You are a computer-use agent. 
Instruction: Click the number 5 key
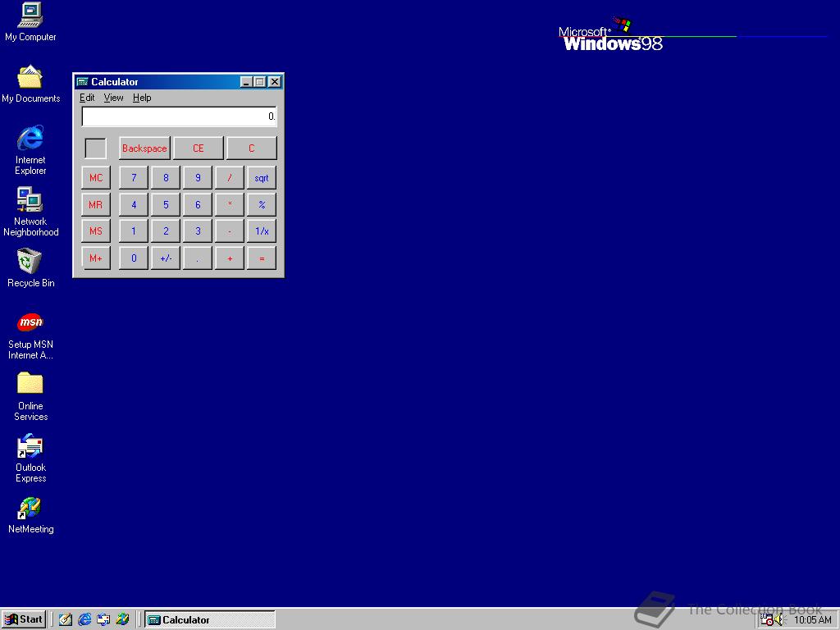(x=166, y=204)
